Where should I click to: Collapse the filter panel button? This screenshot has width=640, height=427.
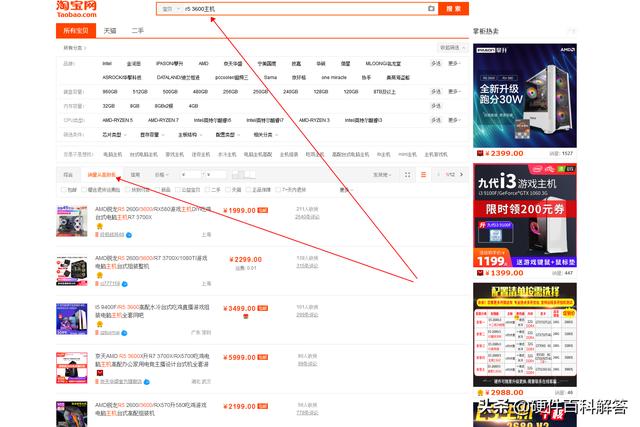[x=451, y=48]
